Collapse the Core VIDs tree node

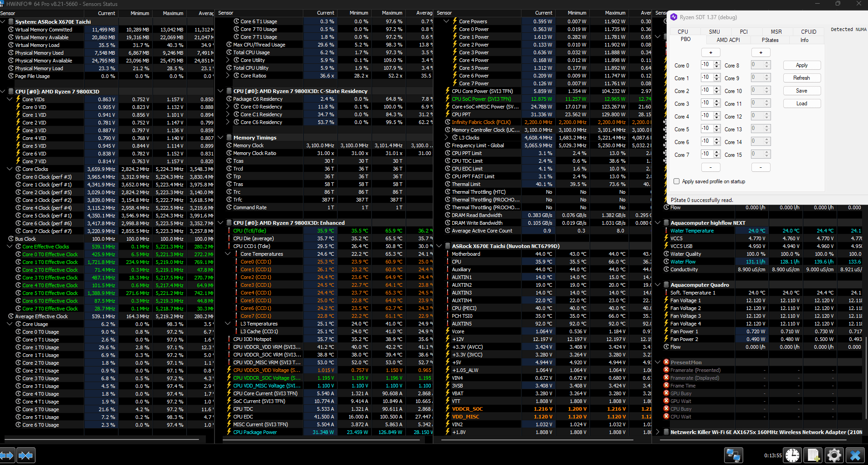(x=10, y=99)
